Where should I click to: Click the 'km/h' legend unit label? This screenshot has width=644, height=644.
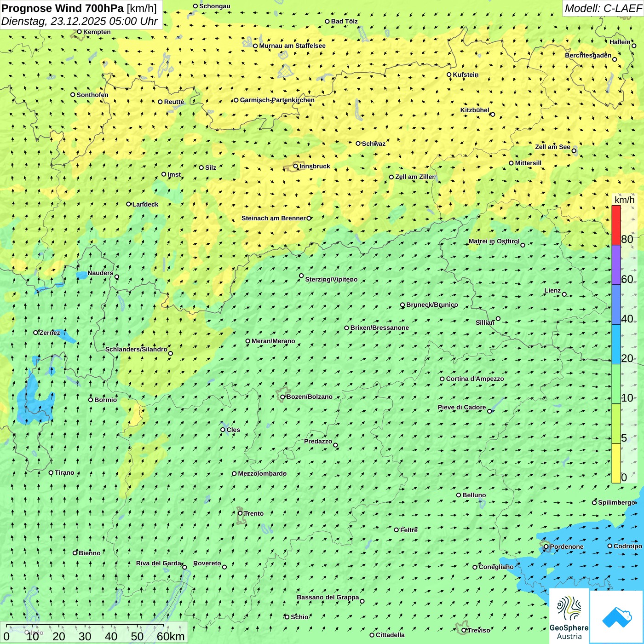624,200
